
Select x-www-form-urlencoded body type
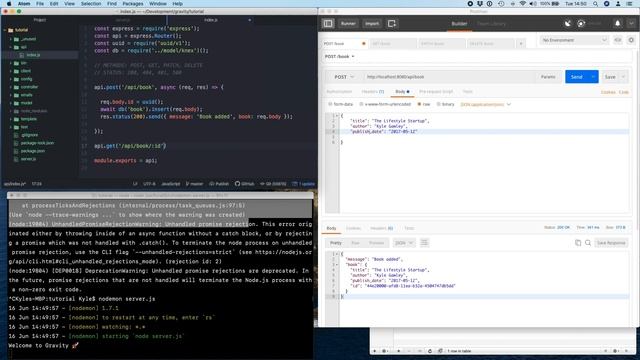point(385,104)
